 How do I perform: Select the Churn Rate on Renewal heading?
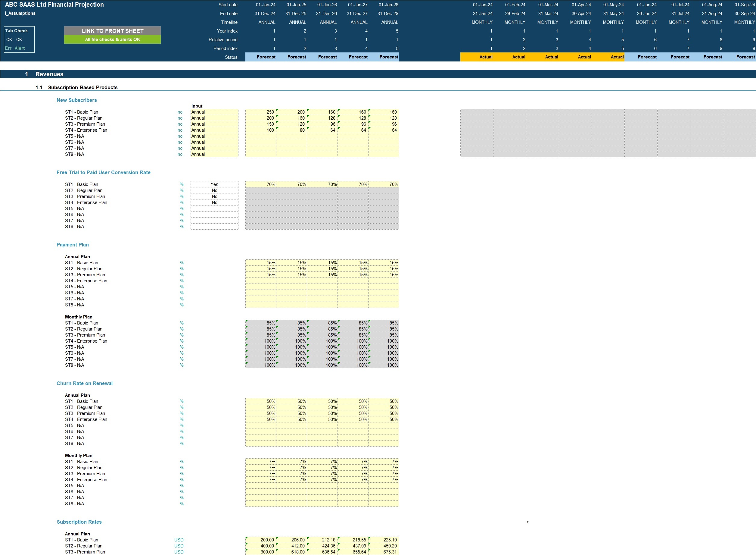tap(85, 383)
